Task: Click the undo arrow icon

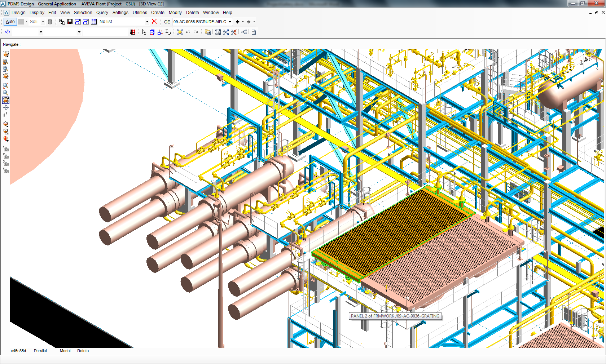Action: [x=188, y=32]
